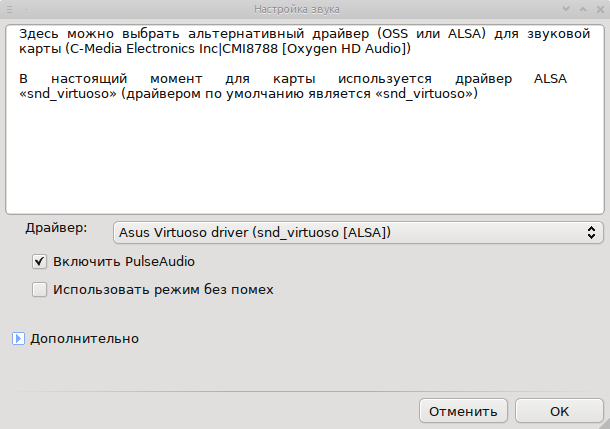
Task: Toggle the Включить PulseAudio checkbox
Action: pos(40,261)
